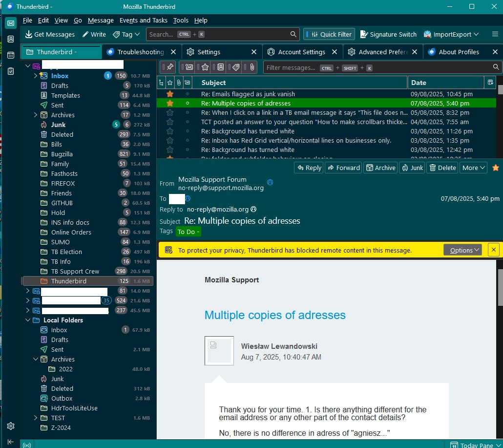503x448 pixels.
Task: Open the Mail space in sidebar
Action: click(11, 23)
